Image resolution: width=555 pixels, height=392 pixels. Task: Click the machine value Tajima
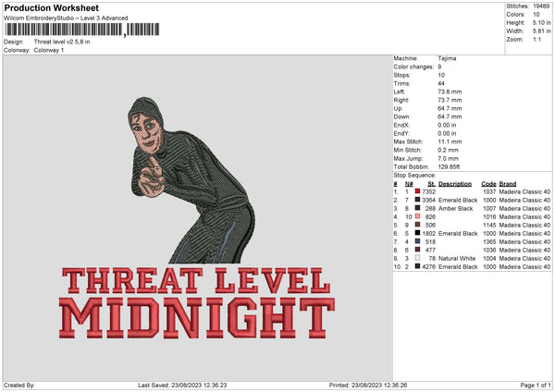[447, 58]
